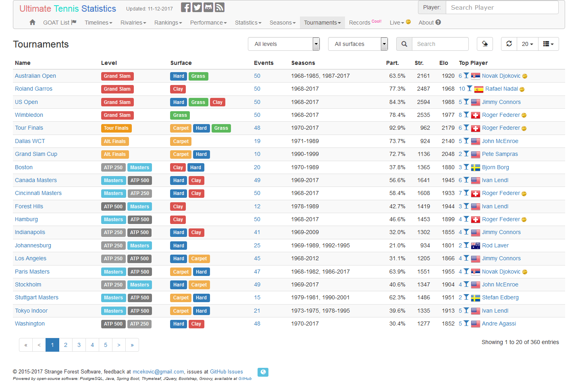Open the All surfaces dropdown
578x392 pixels.
coord(358,44)
